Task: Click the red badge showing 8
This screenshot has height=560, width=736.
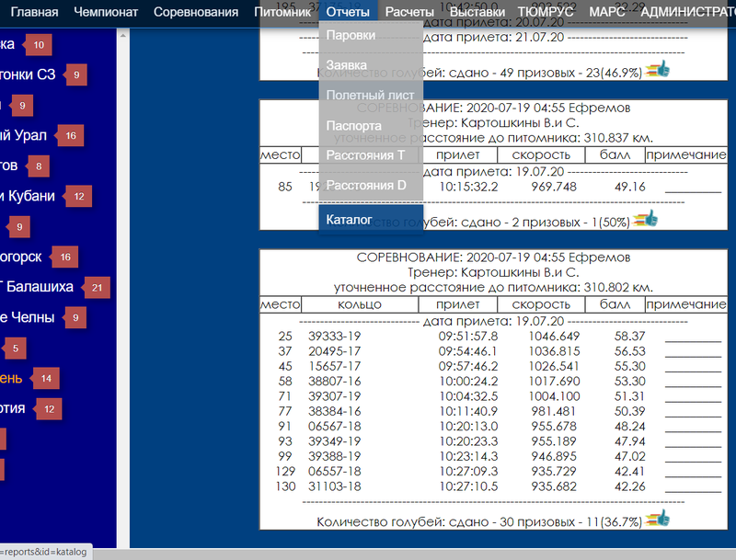Action: click(38, 166)
